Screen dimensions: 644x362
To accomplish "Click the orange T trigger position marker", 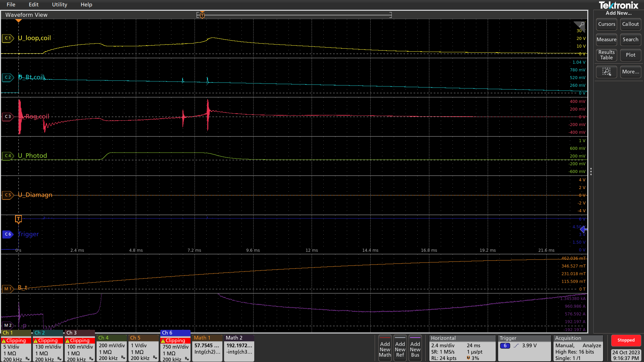I will coord(18,219).
